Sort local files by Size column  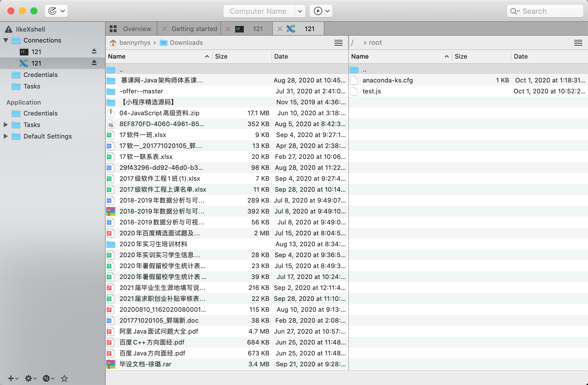pyautogui.click(x=242, y=56)
